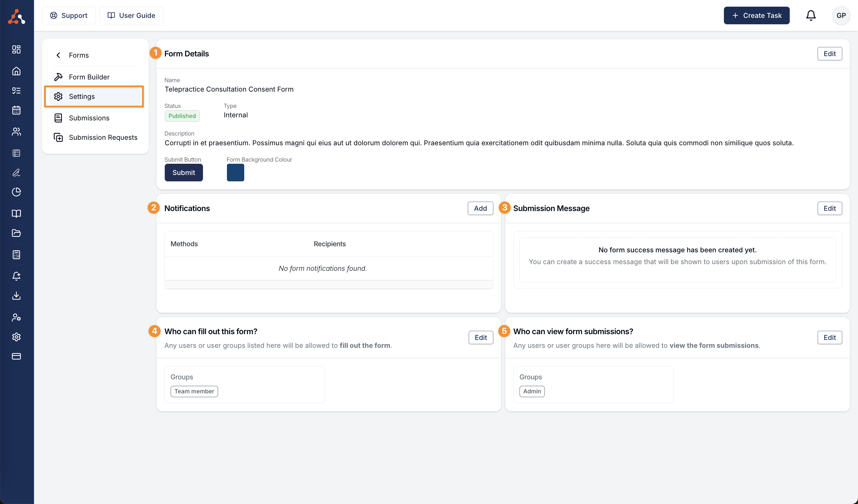Click the Team member group tag
This screenshot has height=504, width=858.
(x=194, y=391)
